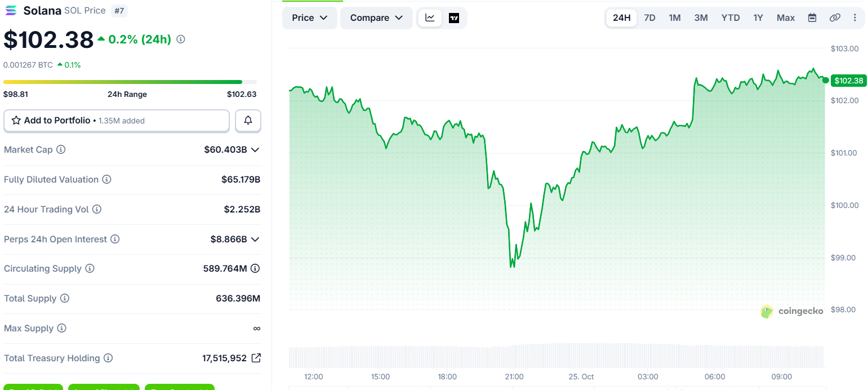Select the YTD time range
Image resolution: width=868 pixels, height=390 pixels.
[x=731, y=18]
